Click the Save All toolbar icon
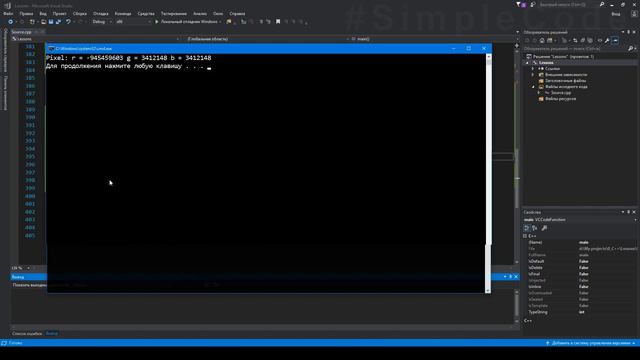Viewport: 640px width, 360px height. [58, 22]
